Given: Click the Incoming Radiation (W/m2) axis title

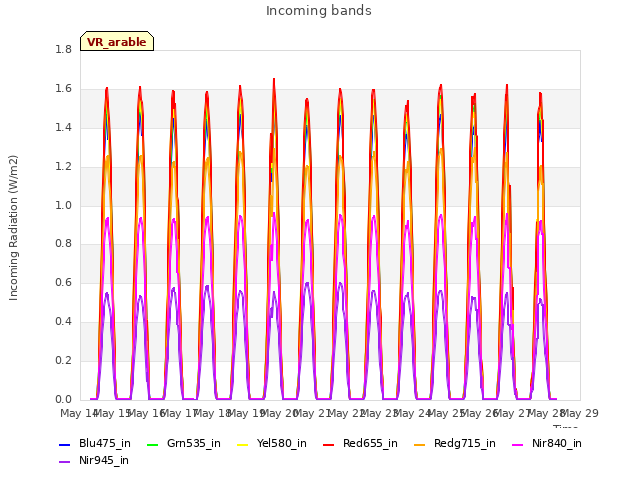Looking at the screenshot, I should click(13, 228).
